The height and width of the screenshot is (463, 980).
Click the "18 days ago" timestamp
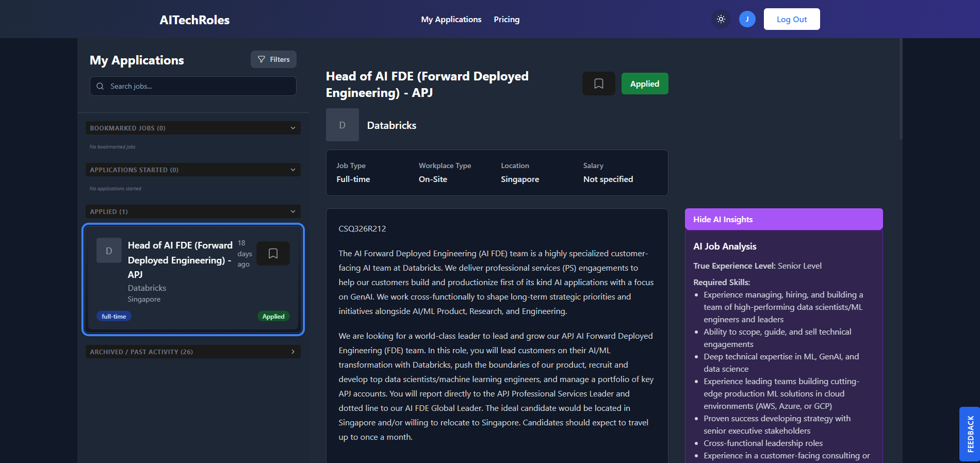244,254
